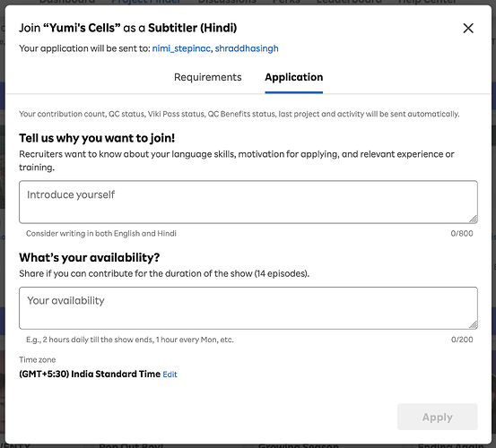The height and width of the screenshot is (448, 496).
Task: Click resize grip of Introduce yourself box
Action: [474, 219]
